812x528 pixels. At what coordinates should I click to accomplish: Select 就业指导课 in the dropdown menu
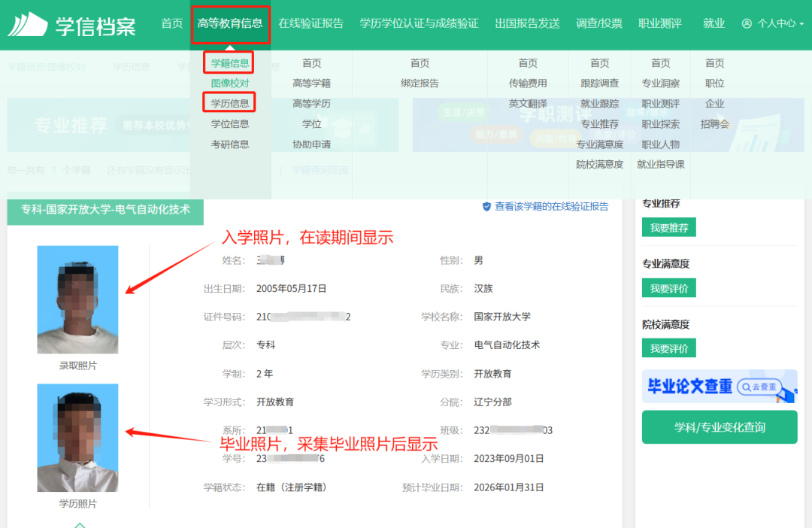tap(661, 165)
